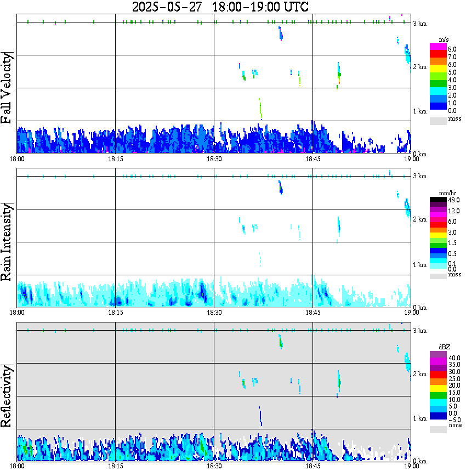Viewport: 466px width, 476px height.
Task: Click the 'mm/hr' unit label
Action: click(447, 193)
